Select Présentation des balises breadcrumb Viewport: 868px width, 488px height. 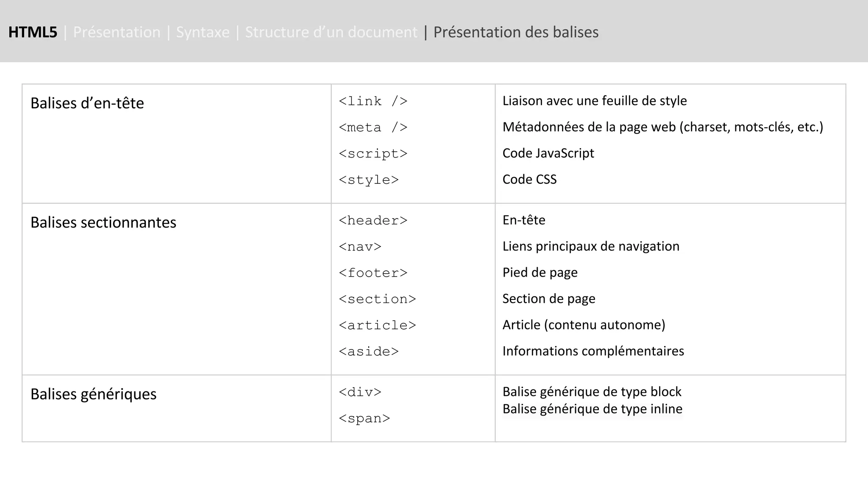point(516,32)
